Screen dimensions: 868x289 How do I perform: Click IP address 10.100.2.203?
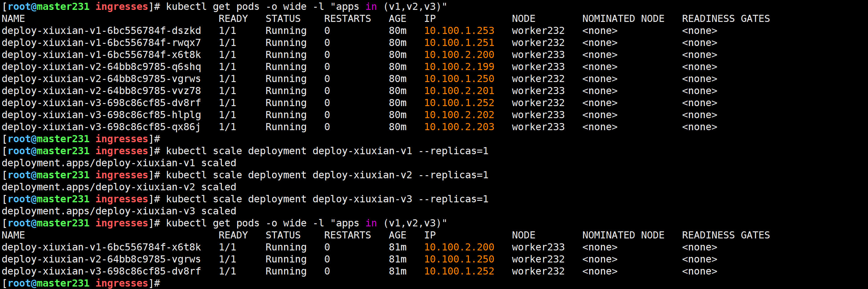point(459,127)
